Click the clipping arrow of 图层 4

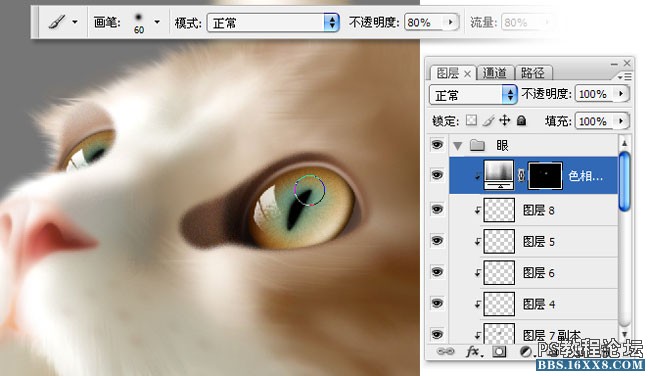click(x=478, y=304)
